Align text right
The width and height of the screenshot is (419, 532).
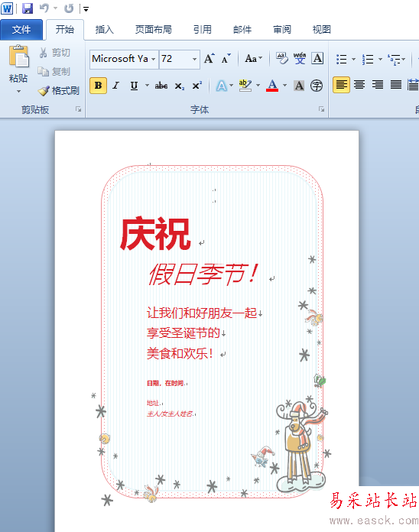click(378, 85)
